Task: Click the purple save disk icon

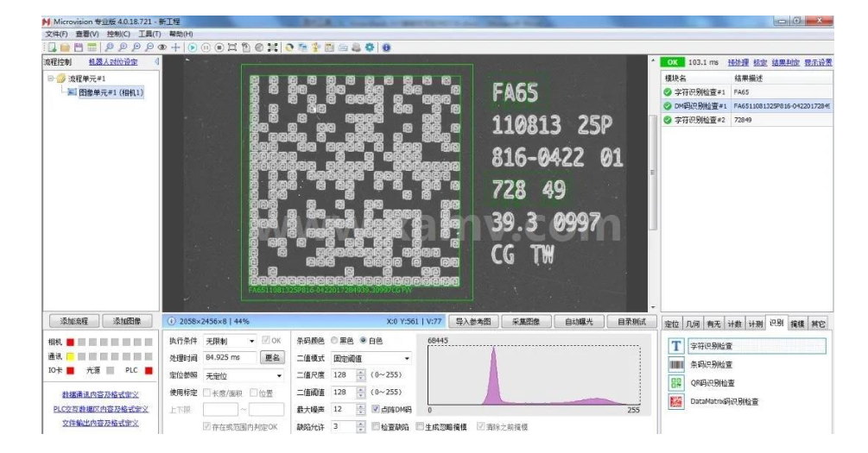Action: click(78, 47)
